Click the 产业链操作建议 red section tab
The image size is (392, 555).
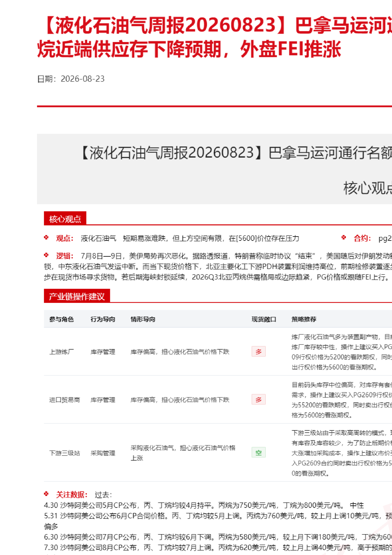point(77,296)
